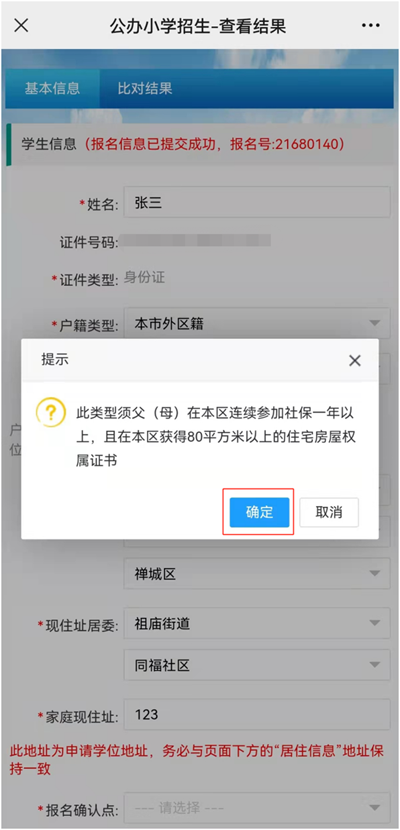Open the three-dot more options menu
This screenshot has height=830, width=400.
(x=370, y=25)
